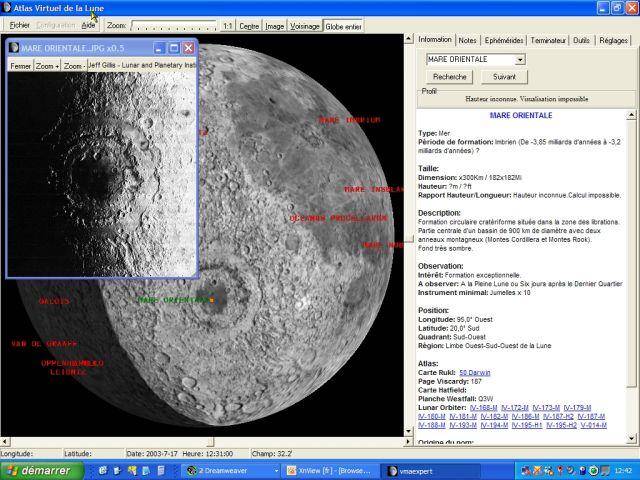Toggle the Voisinage view button
This screenshot has height=480, width=640.
(x=304, y=27)
